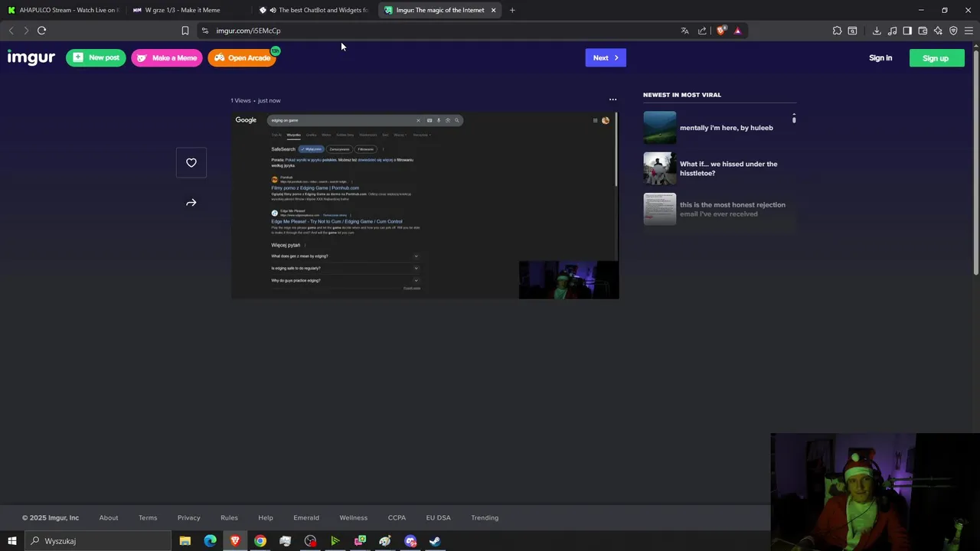Open the extensions puzzle icon
The image size is (980, 551).
point(837,31)
